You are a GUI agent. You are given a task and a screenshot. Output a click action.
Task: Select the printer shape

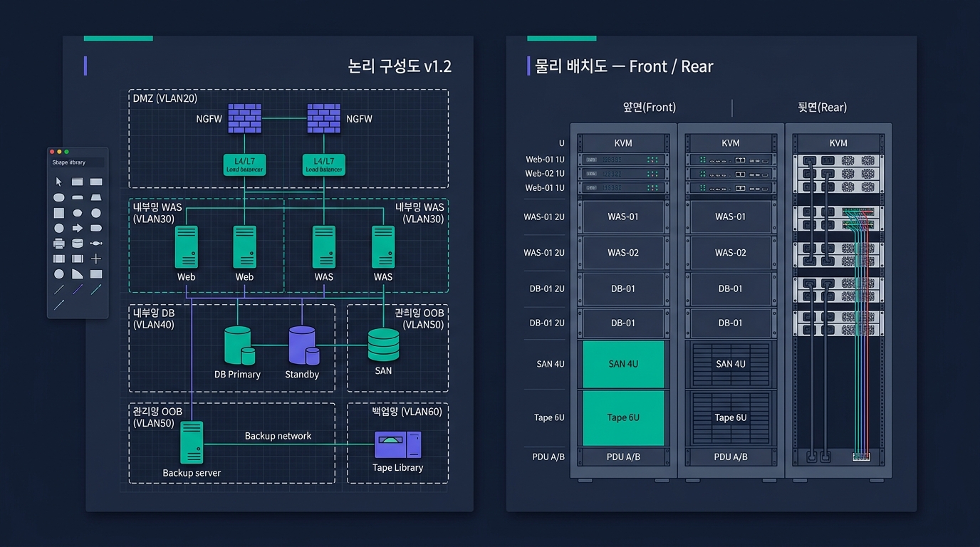click(59, 243)
